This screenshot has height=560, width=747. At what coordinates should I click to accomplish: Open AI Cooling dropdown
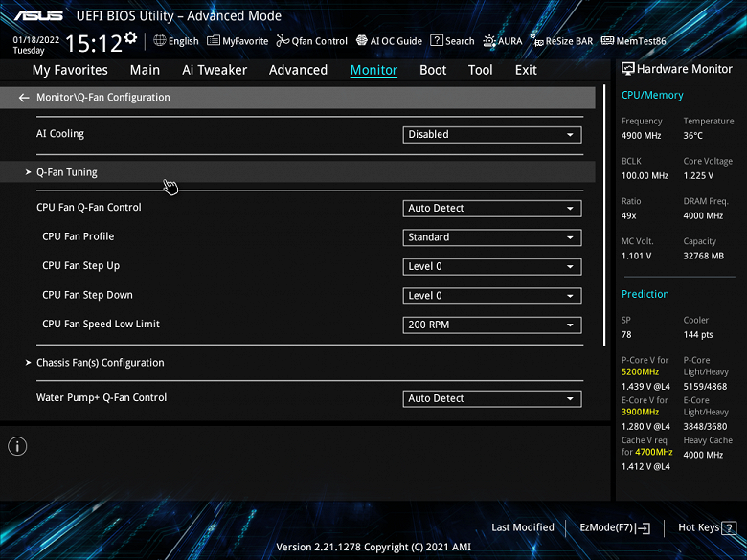[492, 135]
